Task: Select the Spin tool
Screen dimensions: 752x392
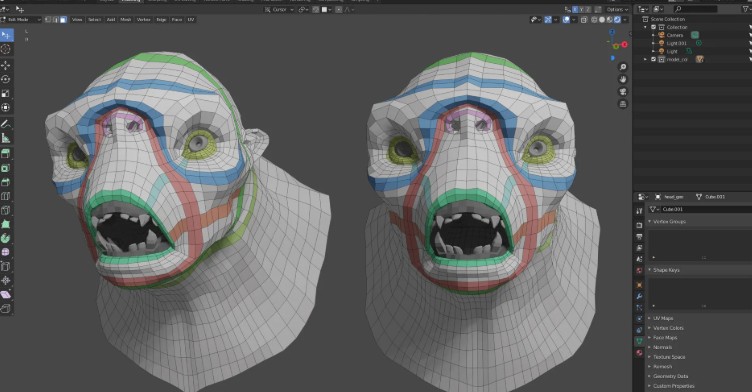Action: [x=6, y=238]
